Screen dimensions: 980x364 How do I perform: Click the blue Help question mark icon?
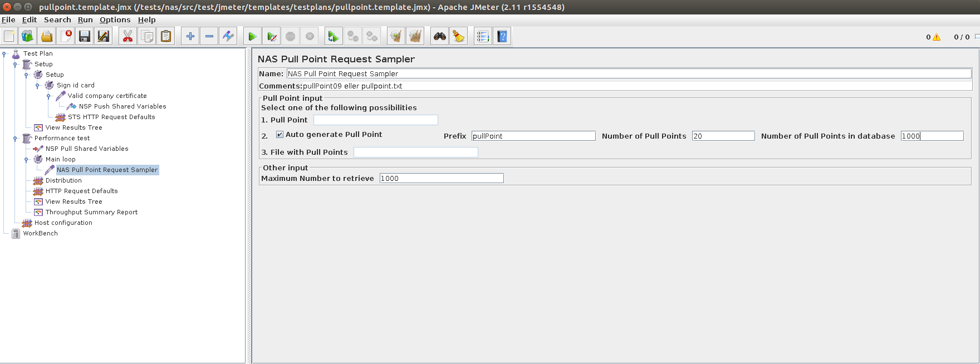tap(502, 37)
